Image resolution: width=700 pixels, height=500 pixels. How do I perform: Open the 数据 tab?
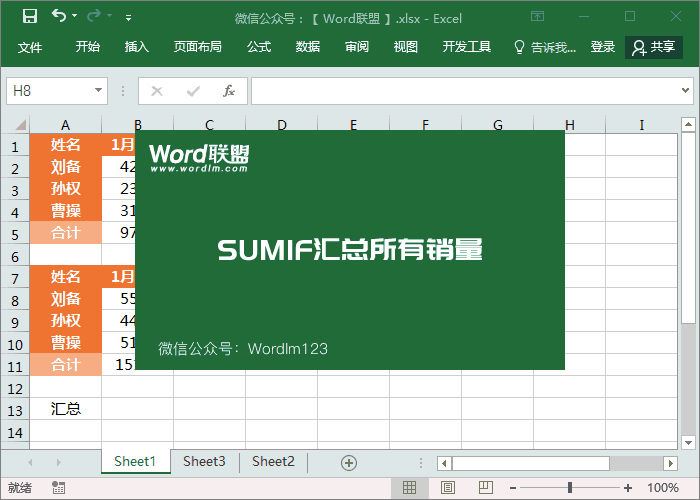click(308, 46)
